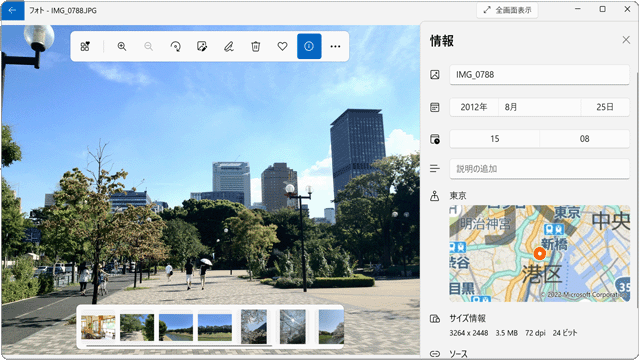The height and width of the screenshot is (360, 640).
Task: Open the indoor room thumbnail in filmstrip
Action: [98, 327]
